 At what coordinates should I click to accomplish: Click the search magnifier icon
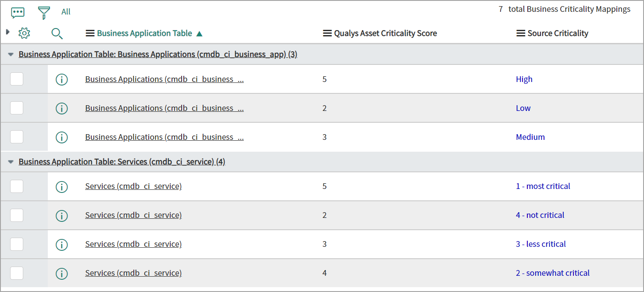click(x=57, y=33)
